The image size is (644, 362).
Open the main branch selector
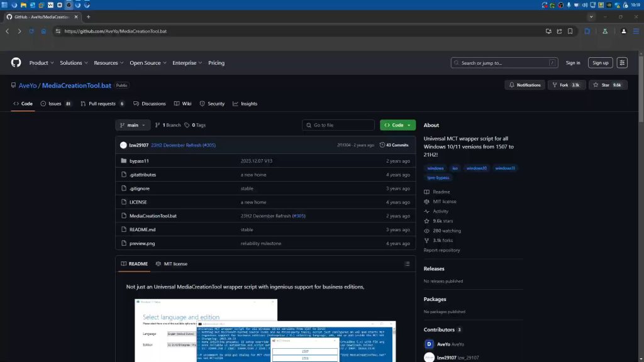pos(133,125)
